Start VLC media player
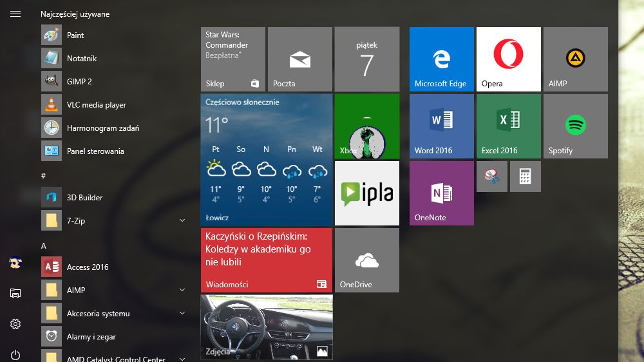The image size is (644, 362). (113, 105)
